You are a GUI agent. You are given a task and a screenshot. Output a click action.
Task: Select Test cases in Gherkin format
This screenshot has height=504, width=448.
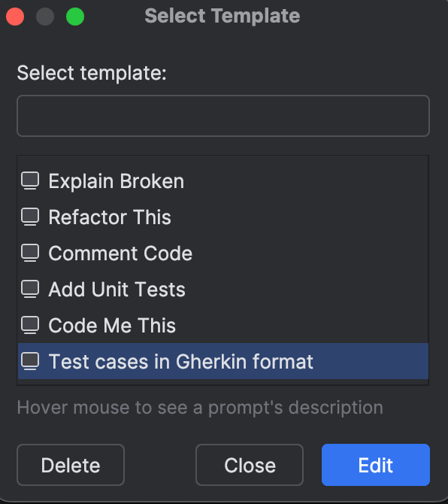[x=223, y=361]
